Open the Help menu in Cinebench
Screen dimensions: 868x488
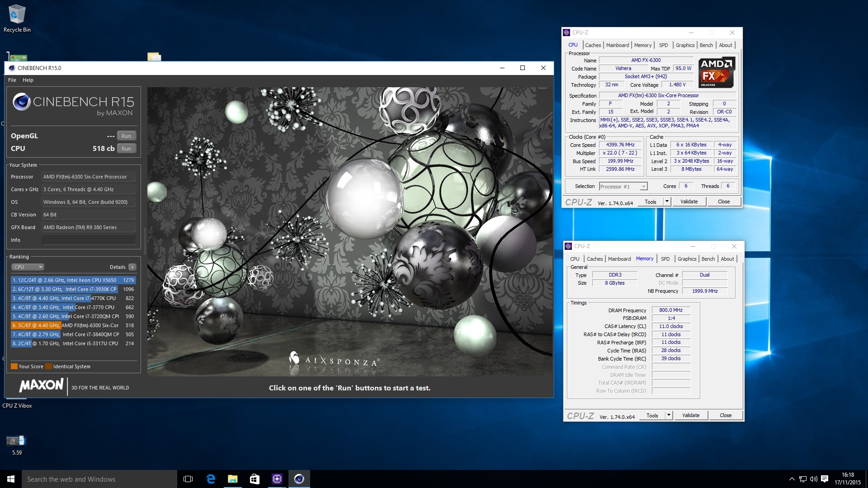tap(28, 80)
